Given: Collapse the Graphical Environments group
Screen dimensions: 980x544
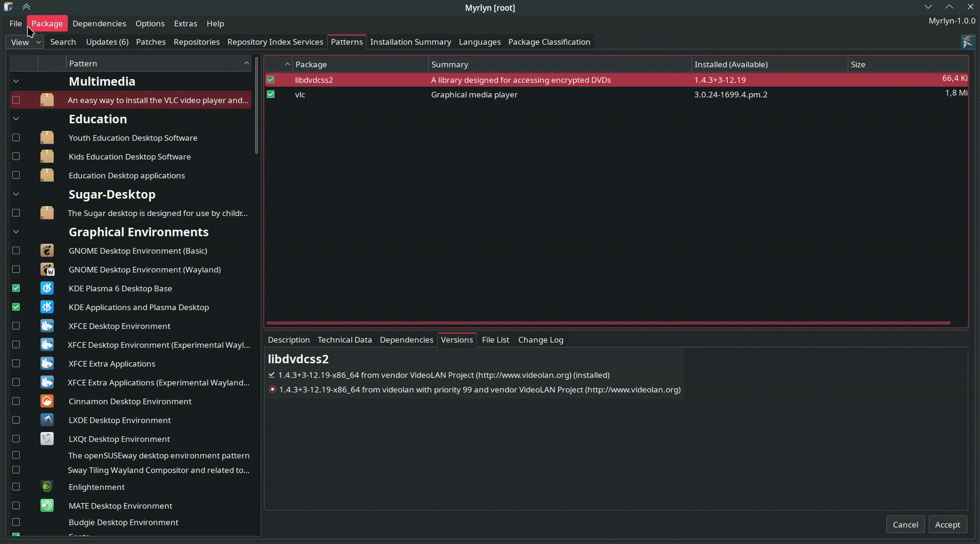Looking at the screenshot, I should 16,232.
